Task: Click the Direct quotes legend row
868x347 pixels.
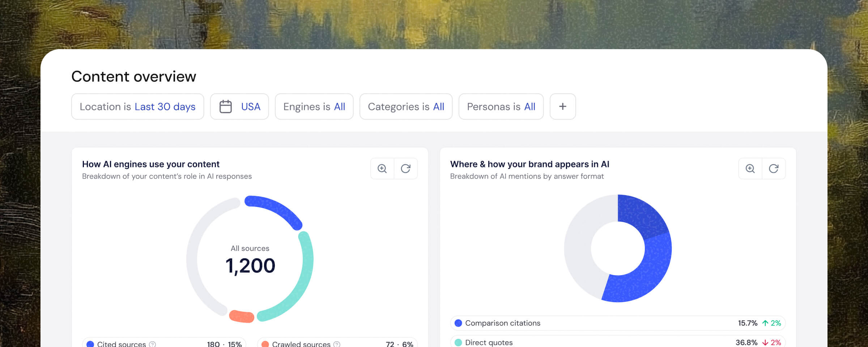Action: coord(618,342)
